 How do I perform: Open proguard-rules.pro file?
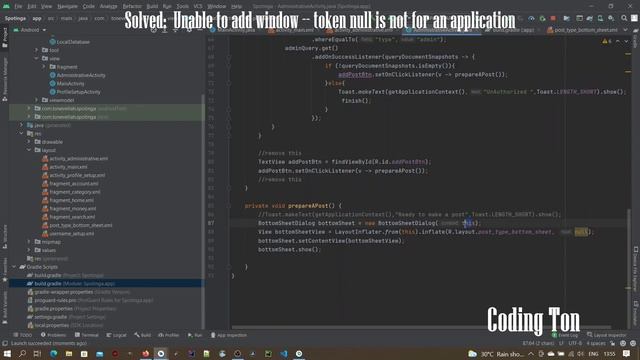tap(90, 300)
